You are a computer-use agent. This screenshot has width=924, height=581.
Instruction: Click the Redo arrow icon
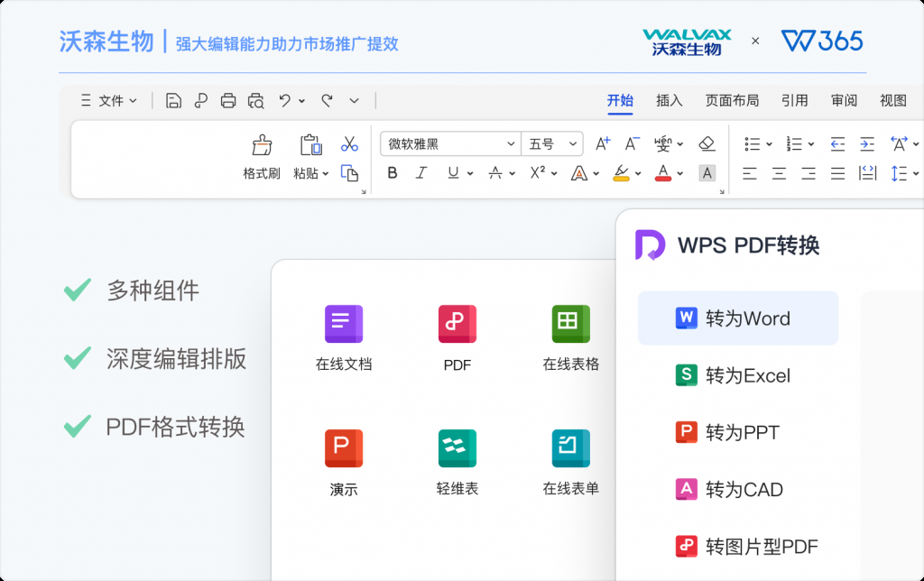(x=327, y=101)
